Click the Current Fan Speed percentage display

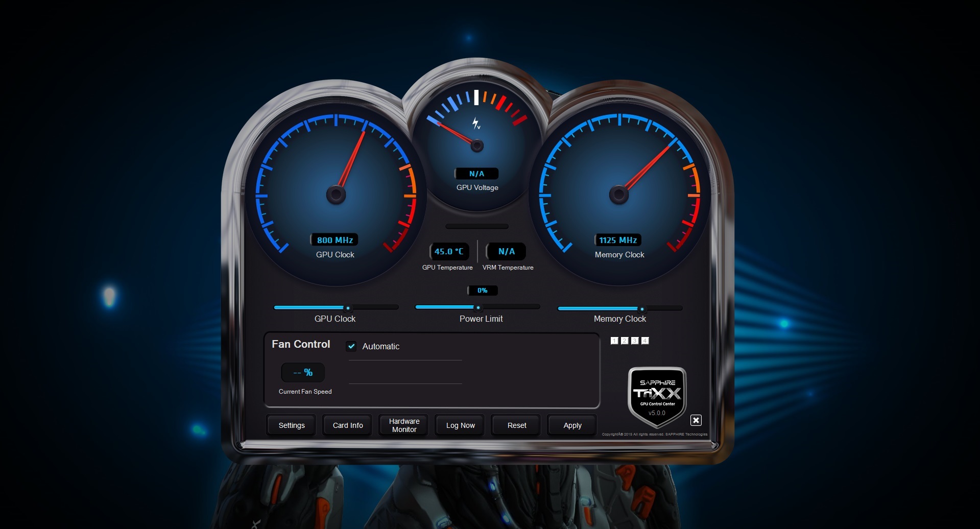pos(303,372)
